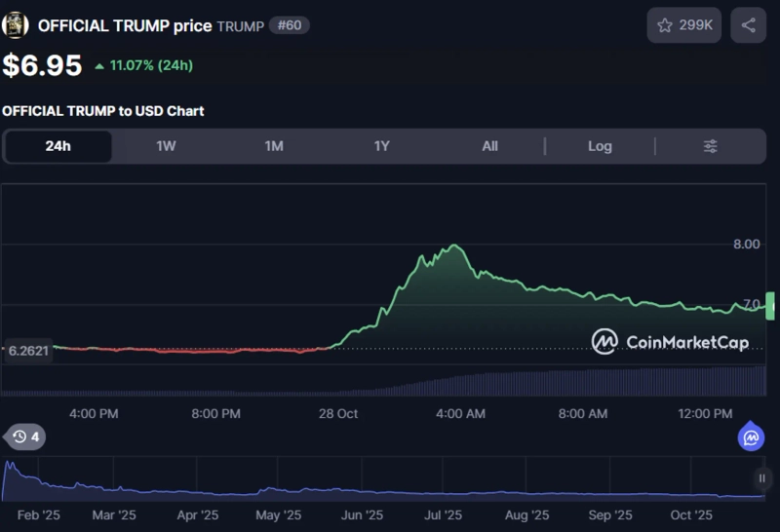Image resolution: width=780 pixels, height=532 pixels.
Task: Add TRUMP to watchlist via star button
Action: click(x=683, y=25)
